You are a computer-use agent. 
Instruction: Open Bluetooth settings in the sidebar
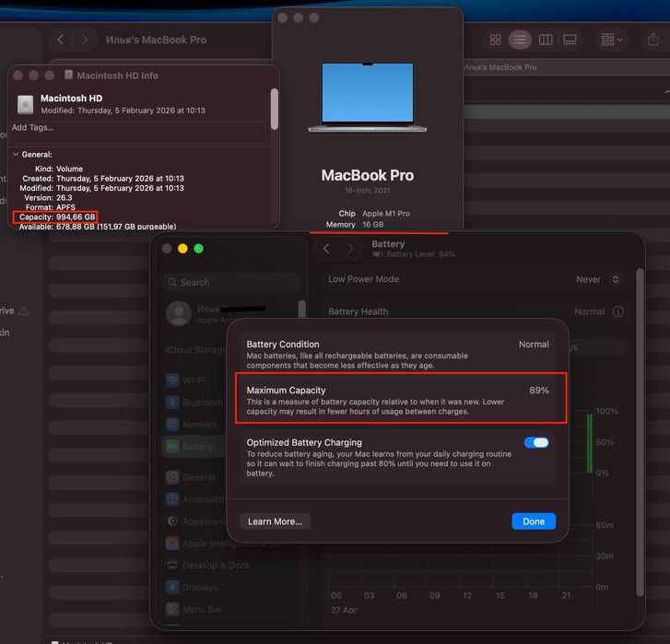(x=194, y=403)
